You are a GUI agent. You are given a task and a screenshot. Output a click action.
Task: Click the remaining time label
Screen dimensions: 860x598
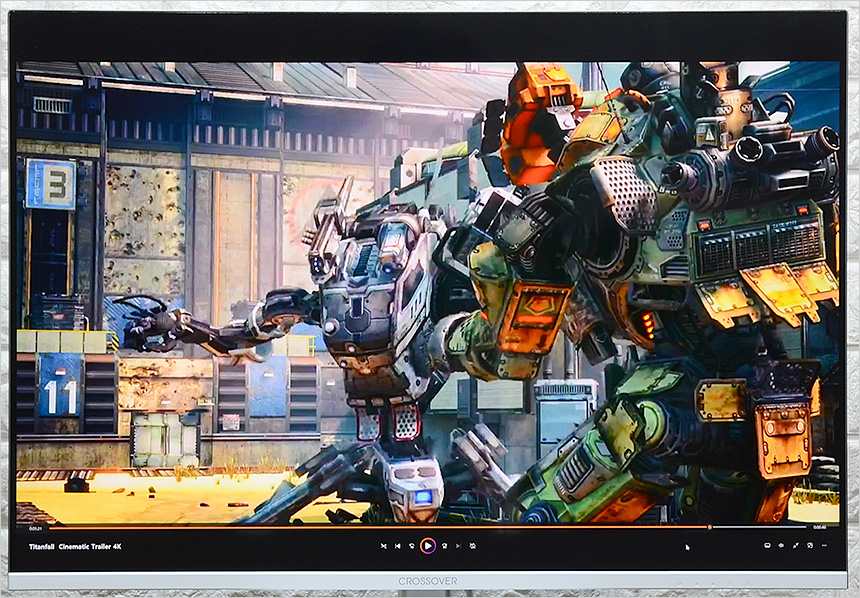click(820, 527)
